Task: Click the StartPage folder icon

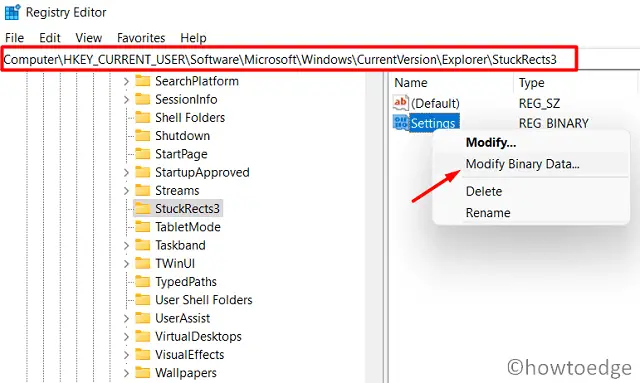Action: pyautogui.click(x=142, y=154)
